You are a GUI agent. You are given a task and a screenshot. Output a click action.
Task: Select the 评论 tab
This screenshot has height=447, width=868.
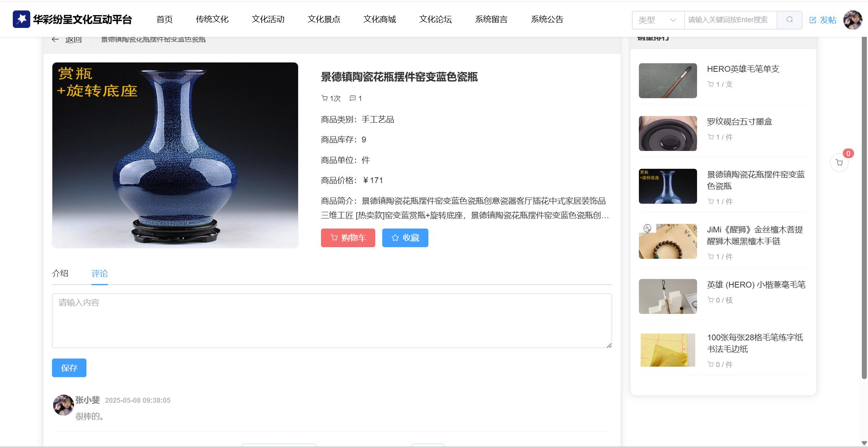(x=100, y=274)
